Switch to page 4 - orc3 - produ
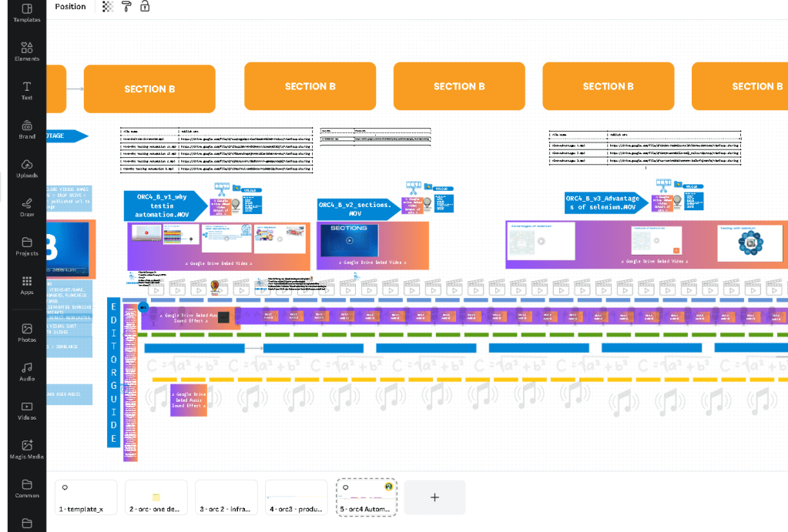Screen dimensions: 788x532 (297, 497)
